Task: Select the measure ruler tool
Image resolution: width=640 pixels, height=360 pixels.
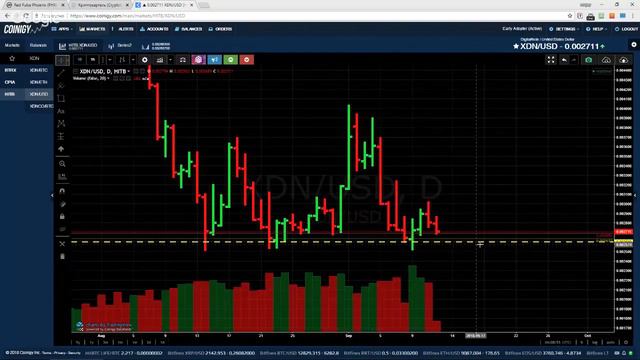Action: pos(62,177)
